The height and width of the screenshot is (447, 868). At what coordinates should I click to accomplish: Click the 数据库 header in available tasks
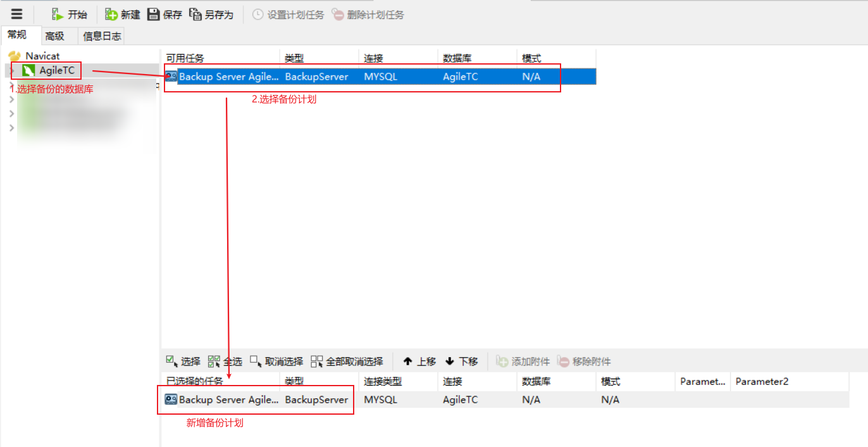477,58
